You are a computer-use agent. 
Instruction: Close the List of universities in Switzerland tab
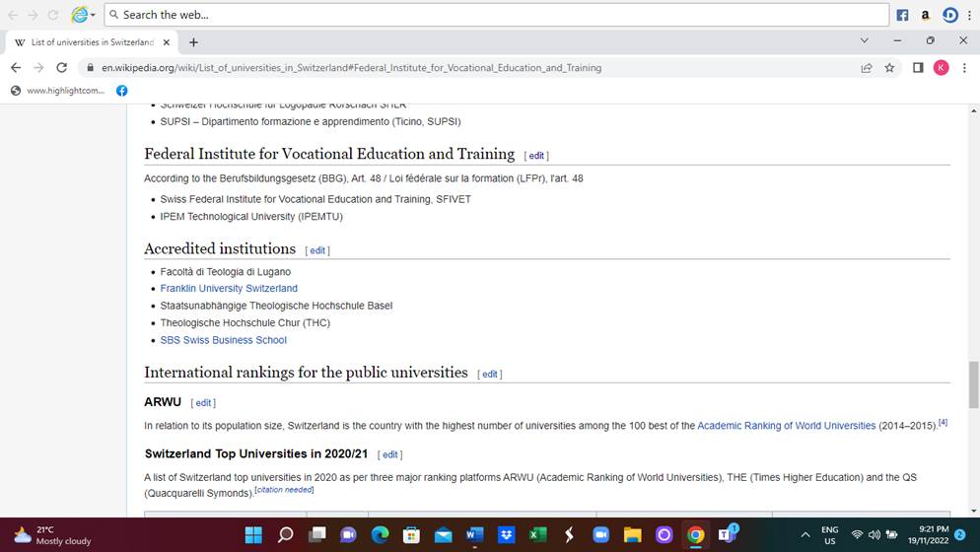[167, 42]
